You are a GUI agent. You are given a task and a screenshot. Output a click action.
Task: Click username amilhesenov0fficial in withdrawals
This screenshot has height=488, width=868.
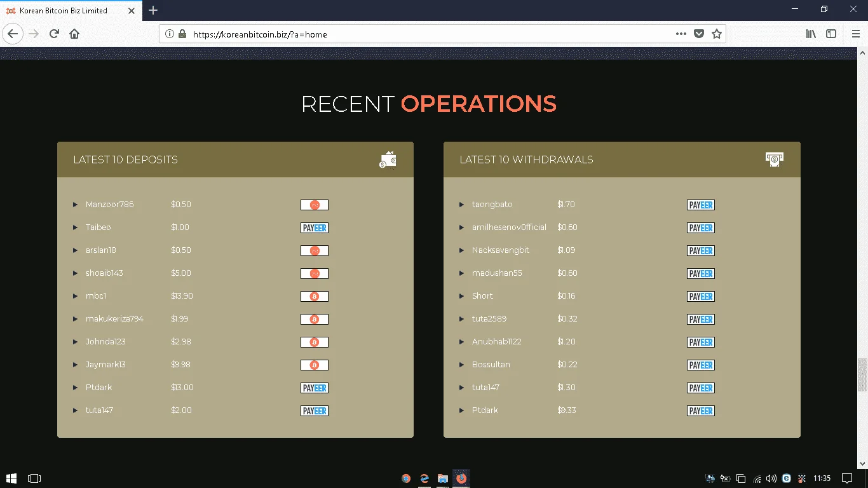pos(509,227)
